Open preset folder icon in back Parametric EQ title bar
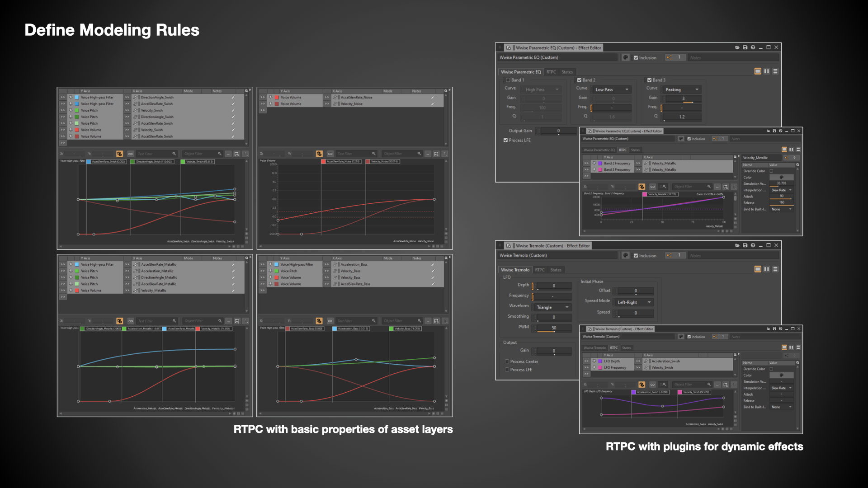Screen dimensions: 868x488 coord(737,47)
